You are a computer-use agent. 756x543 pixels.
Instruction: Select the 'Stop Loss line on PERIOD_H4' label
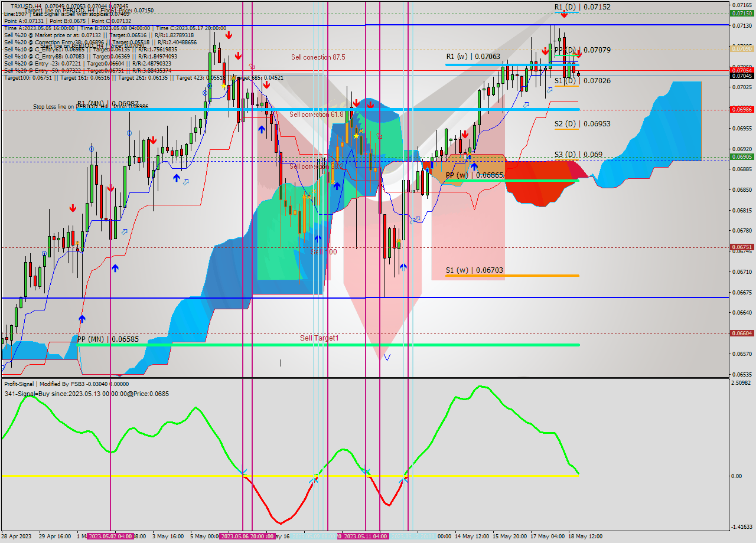(90, 107)
